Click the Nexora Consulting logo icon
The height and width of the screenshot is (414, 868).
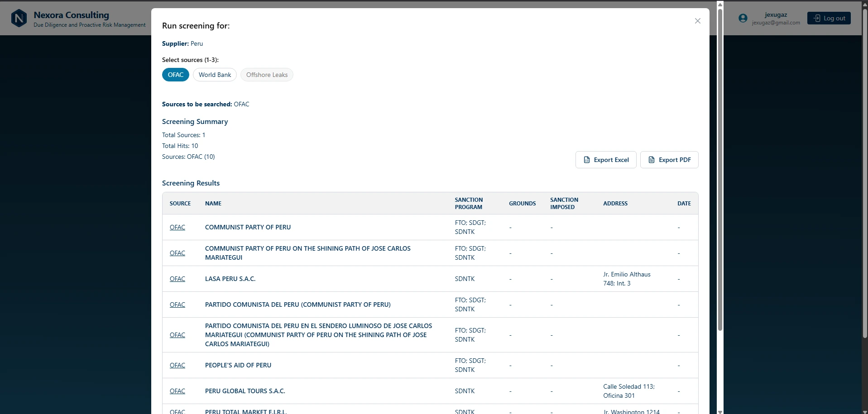[x=19, y=18]
